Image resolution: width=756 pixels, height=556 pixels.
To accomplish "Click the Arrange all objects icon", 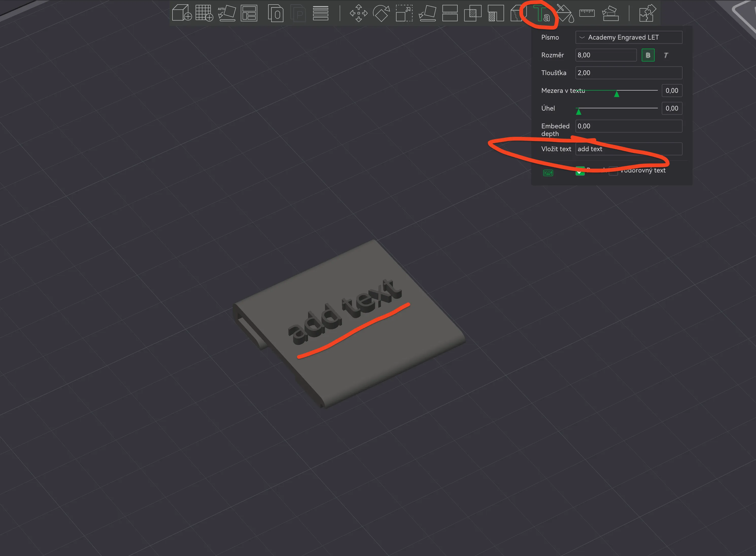I will point(249,13).
